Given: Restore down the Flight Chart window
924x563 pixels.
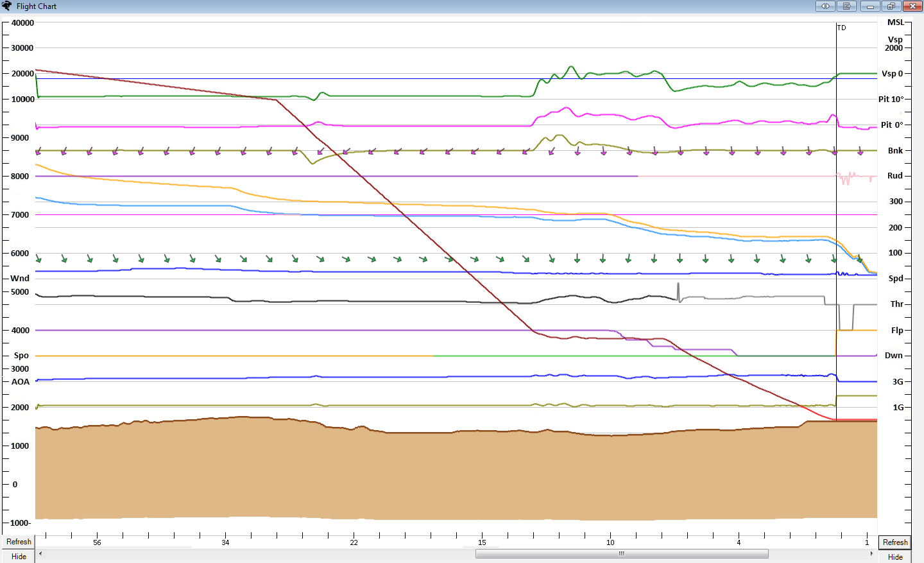Looking at the screenshot, I should pyautogui.click(x=891, y=6).
